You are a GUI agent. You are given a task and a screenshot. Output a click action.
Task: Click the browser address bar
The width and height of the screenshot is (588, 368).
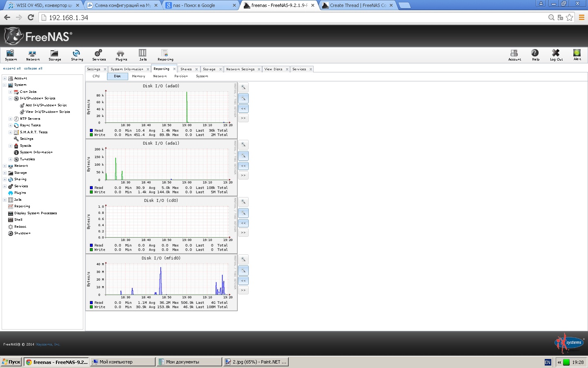(x=294, y=17)
